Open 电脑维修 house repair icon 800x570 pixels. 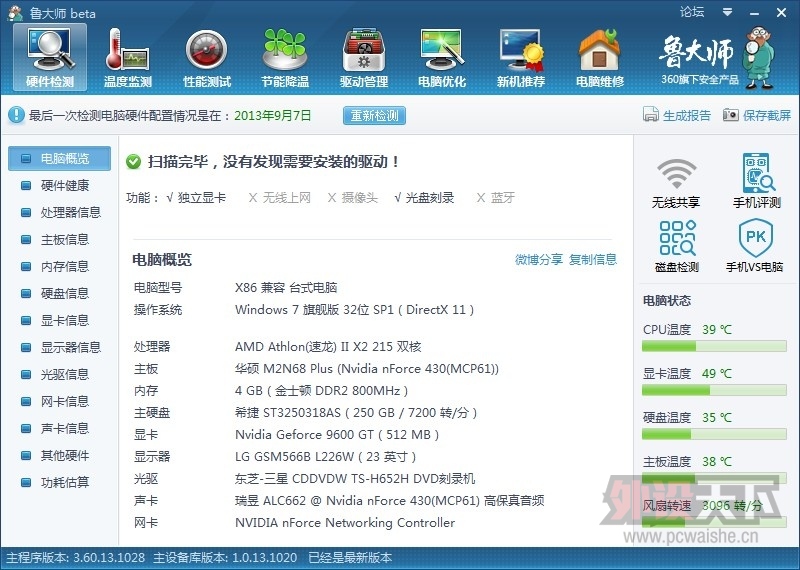pos(599,57)
